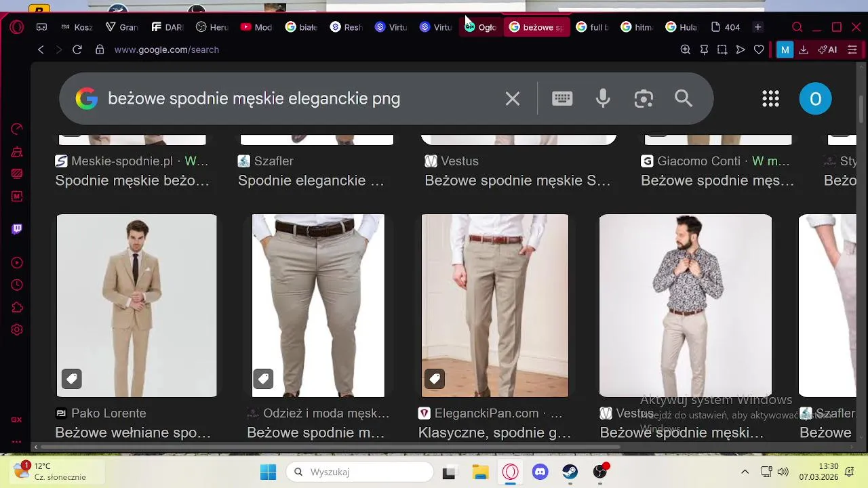This screenshot has height=488, width=868.
Task: Search tabs with the magnifier icon
Action: point(797,27)
